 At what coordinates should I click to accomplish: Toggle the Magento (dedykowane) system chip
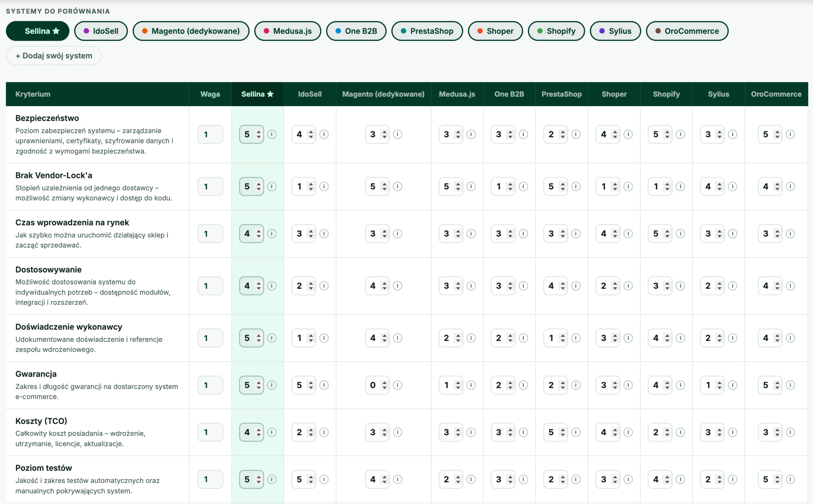[191, 31]
